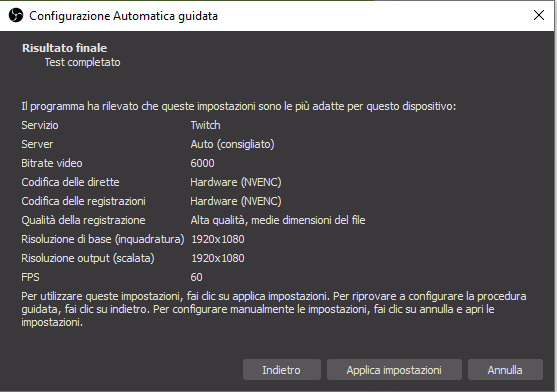Image resolution: width=557 pixels, height=392 pixels.
Task: Click the Bitrate video label
Action: (52, 163)
